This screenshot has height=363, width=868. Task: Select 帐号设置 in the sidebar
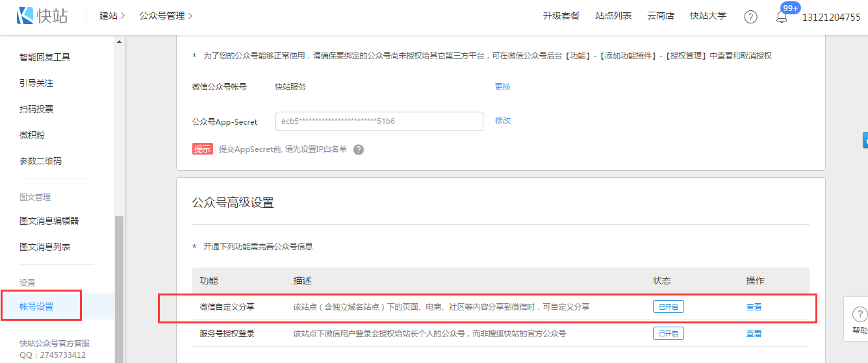tap(37, 307)
